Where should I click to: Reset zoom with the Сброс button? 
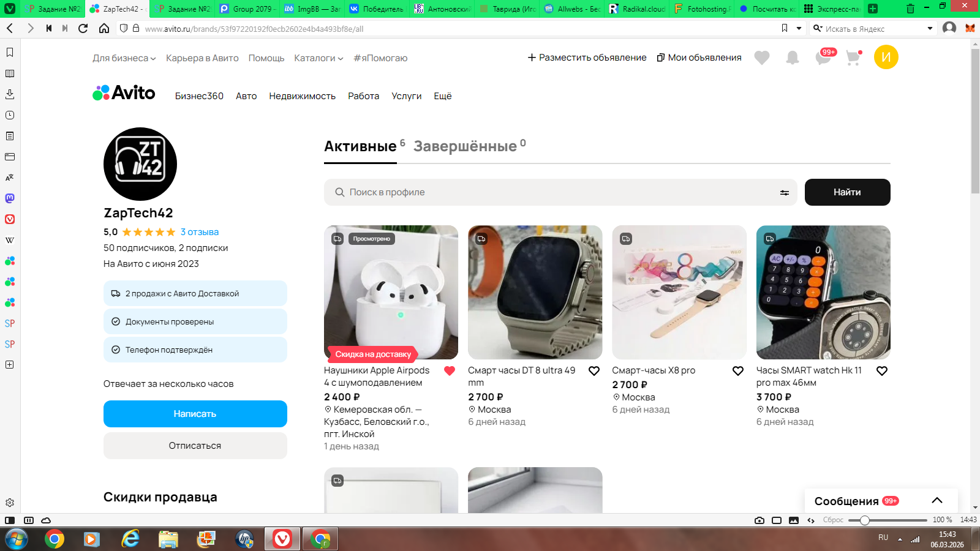(833, 520)
